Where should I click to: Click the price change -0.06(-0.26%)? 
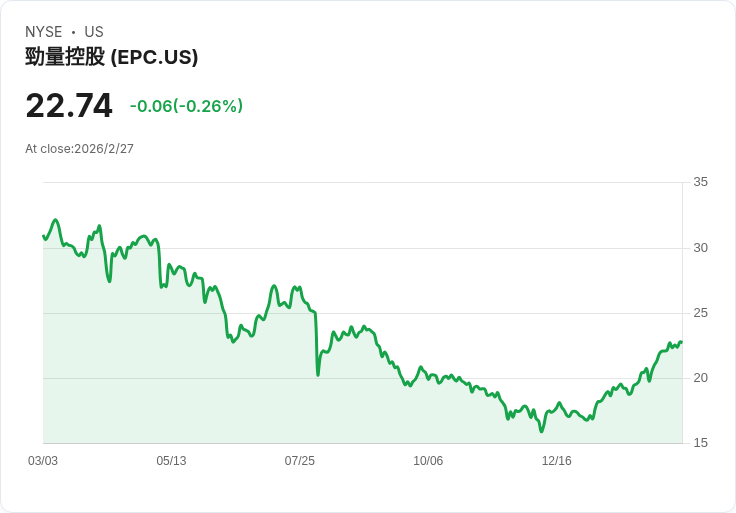coord(186,106)
